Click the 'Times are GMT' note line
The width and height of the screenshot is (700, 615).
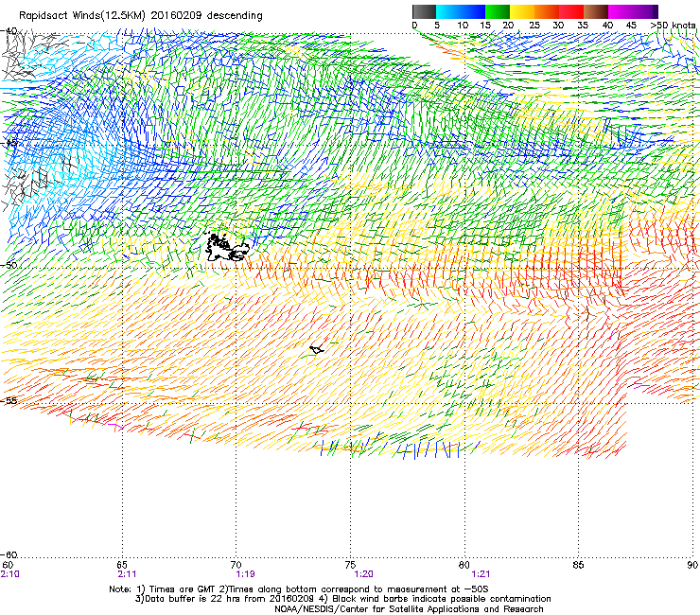coord(298,589)
